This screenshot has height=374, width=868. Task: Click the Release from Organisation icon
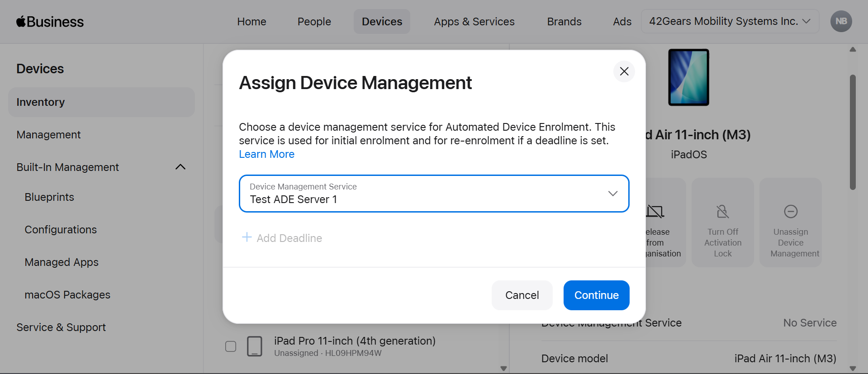[655, 212]
